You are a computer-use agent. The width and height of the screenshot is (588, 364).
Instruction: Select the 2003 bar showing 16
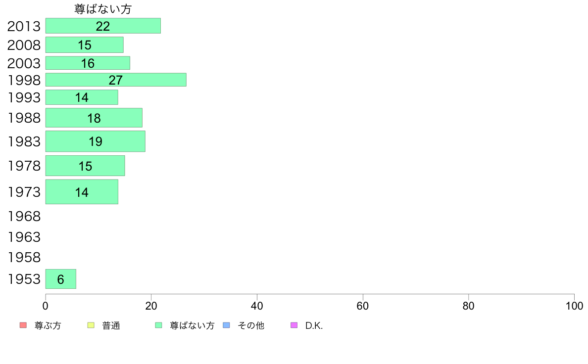(x=88, y=63)
